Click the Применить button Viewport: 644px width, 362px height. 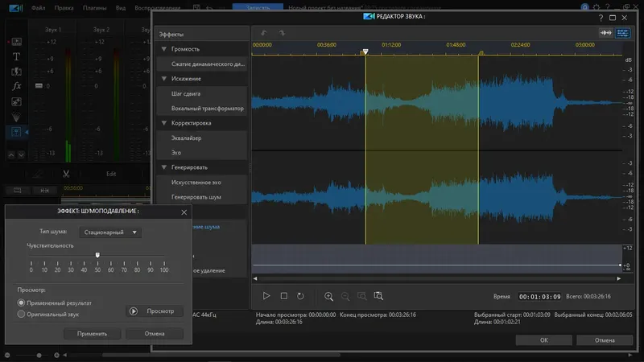click(x=91, y=333)
